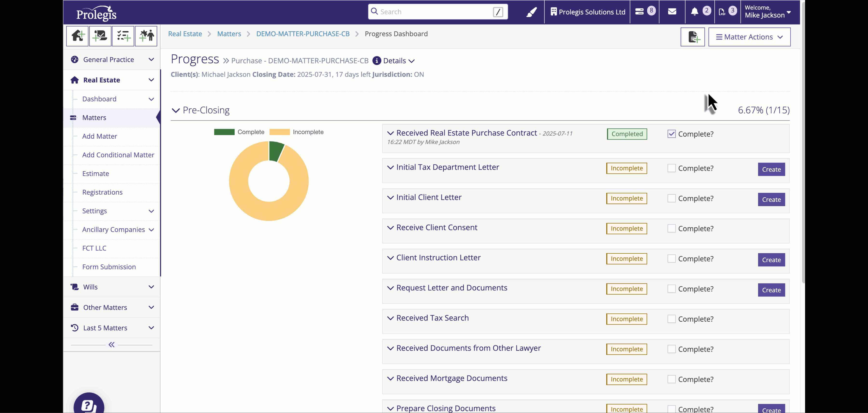The image size is (868, 413).
Task: Open the paintbrush theme icon
Action: click(x=531, y=12)
